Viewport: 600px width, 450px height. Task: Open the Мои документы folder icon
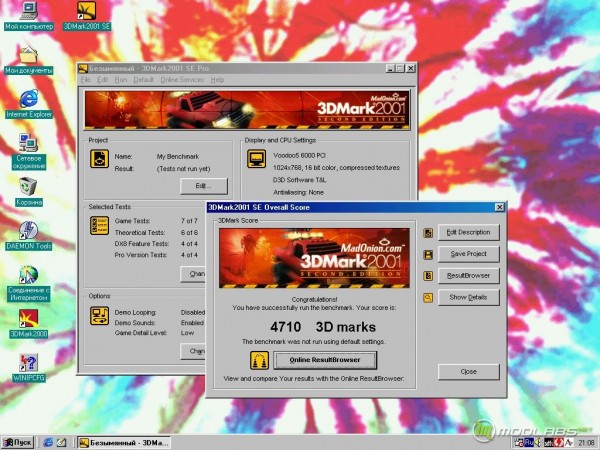(x=29, y=60)
